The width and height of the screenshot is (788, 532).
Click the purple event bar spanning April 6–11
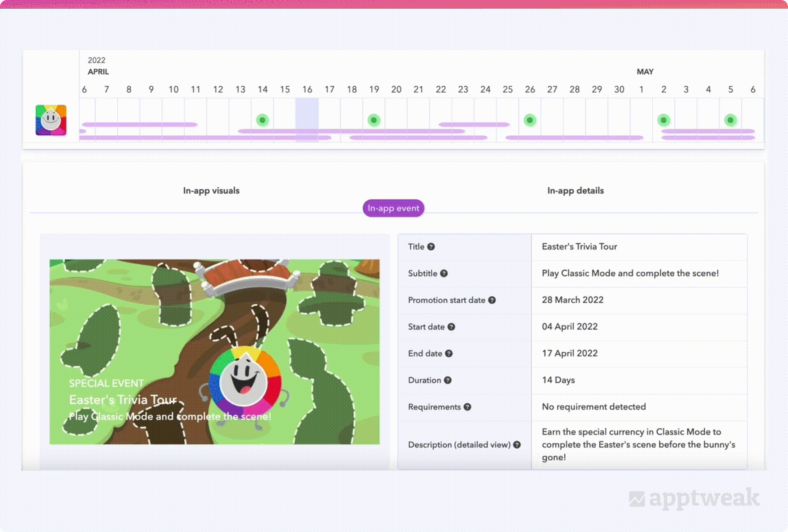pos(140,125)
